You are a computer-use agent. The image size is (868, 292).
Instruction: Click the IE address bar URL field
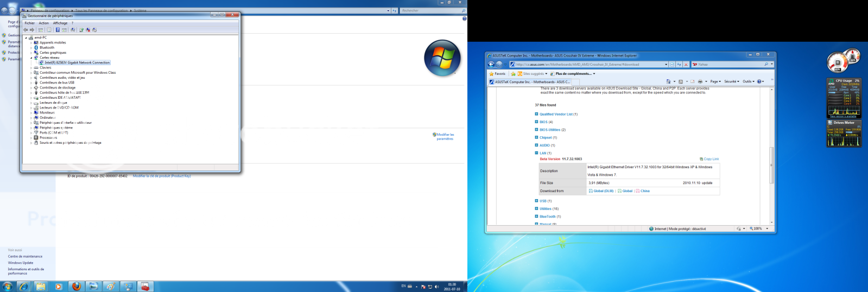coord(586,65)
